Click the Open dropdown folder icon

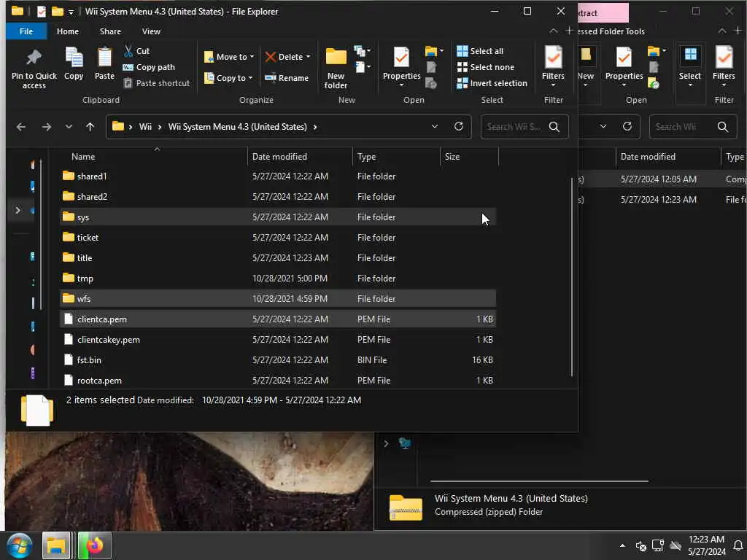[434, 50]
